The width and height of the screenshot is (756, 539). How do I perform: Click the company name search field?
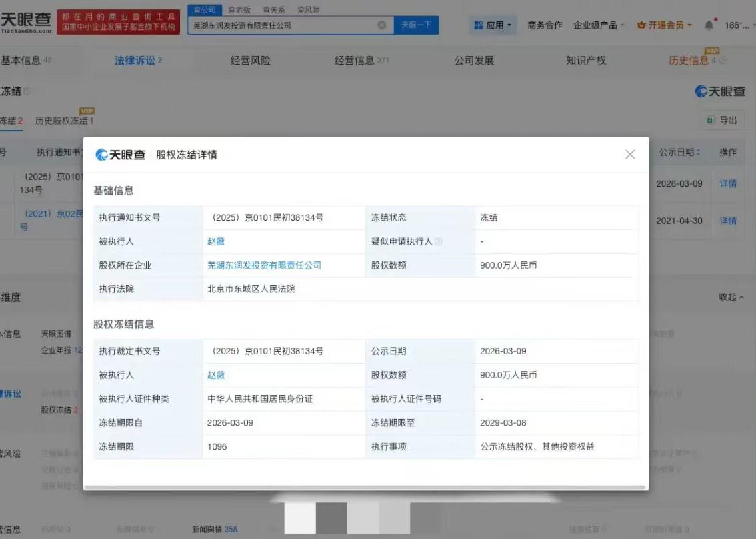tap(280, 25)
